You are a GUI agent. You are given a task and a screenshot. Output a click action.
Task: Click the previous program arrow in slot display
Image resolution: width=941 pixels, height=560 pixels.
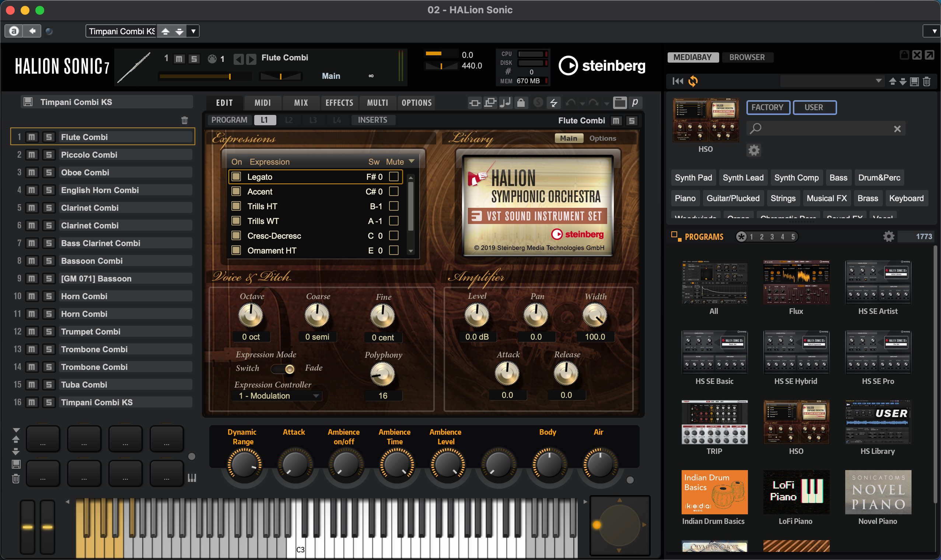point(238,59)
